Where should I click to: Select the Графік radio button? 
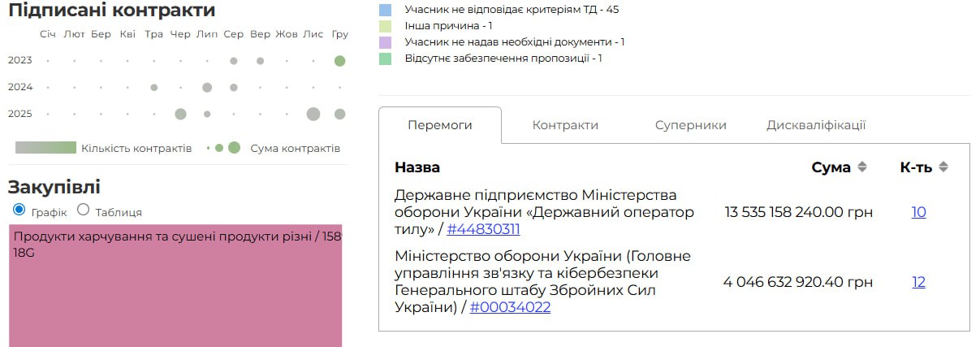click(x=19, y=210)
